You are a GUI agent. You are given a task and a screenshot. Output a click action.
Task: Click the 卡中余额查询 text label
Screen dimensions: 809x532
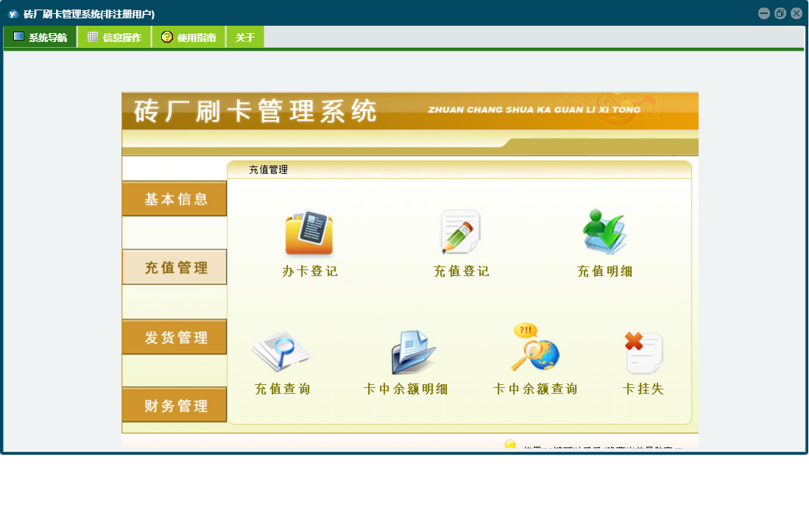pyautogui.click(x=535, y=389)
